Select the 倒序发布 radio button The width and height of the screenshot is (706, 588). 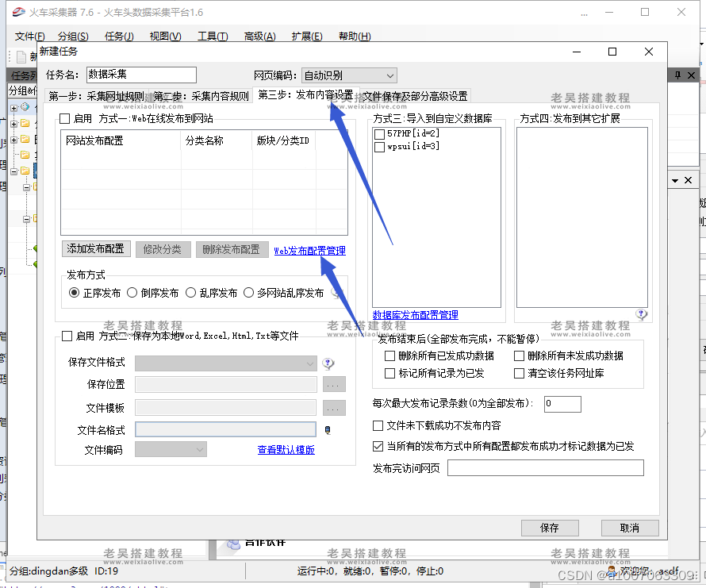[x=132, y=291]
